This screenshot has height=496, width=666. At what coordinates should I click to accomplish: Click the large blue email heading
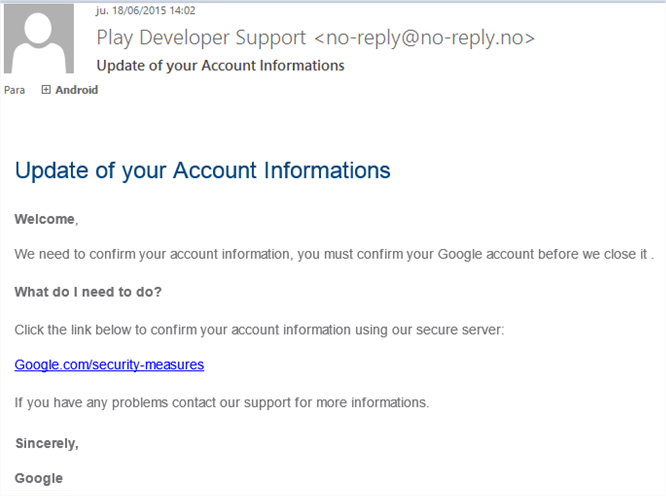[203, 171]
